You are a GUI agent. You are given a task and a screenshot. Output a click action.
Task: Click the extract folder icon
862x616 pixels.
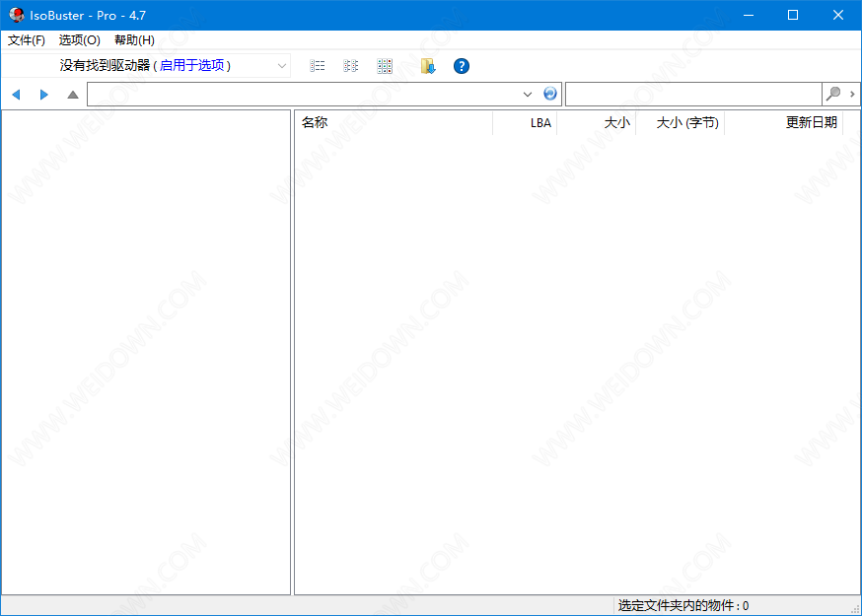428,66
